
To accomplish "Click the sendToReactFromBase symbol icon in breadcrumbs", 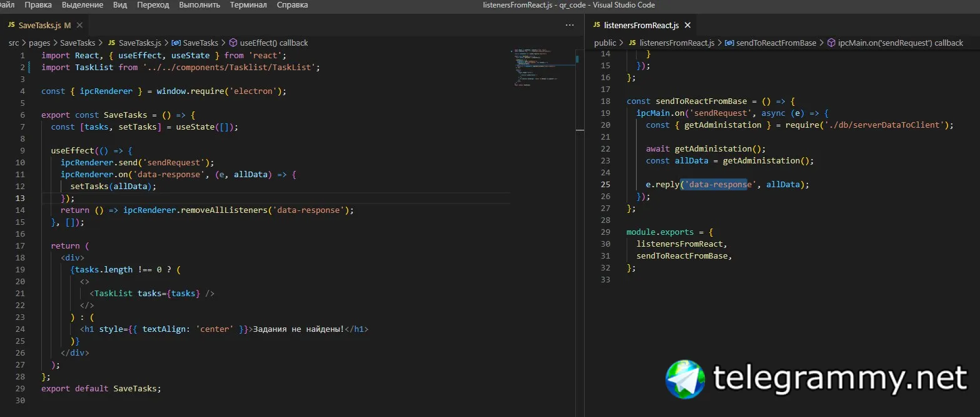I will point(729,43).
